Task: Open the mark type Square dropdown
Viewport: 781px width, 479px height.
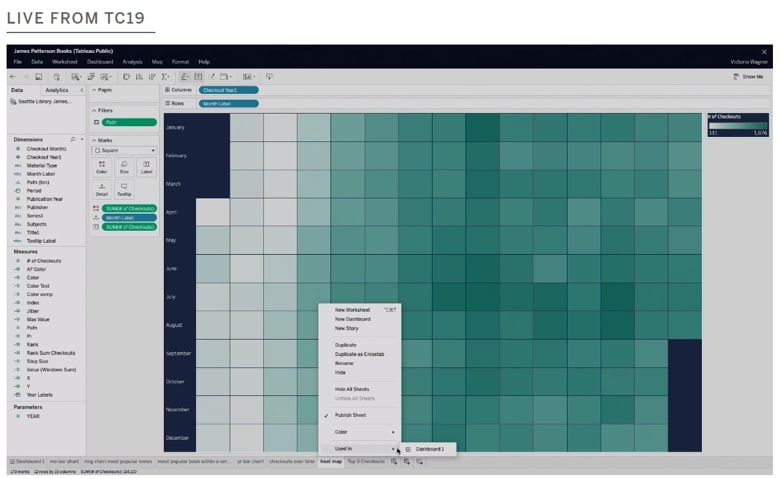Action: [x=125, y=150]
